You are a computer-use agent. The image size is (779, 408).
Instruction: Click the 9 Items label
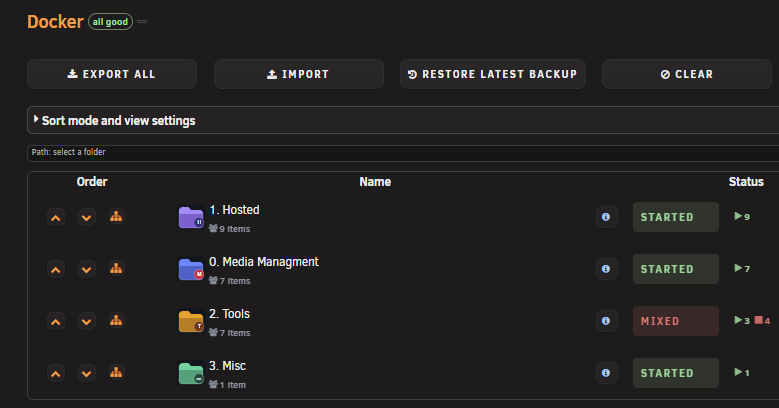[x=230, y=229]
